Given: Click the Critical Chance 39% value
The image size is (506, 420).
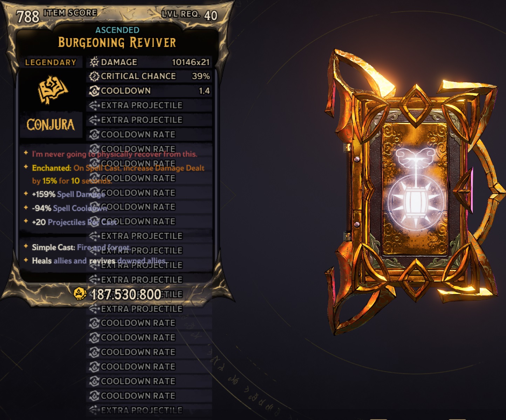Looking at the screenshot, I should [x=201, y=76].
